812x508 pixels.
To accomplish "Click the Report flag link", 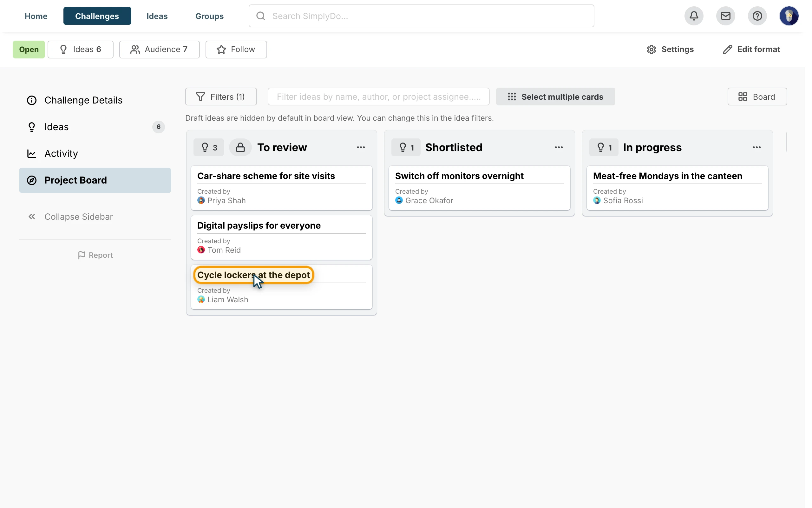I will tap(95, 255).
